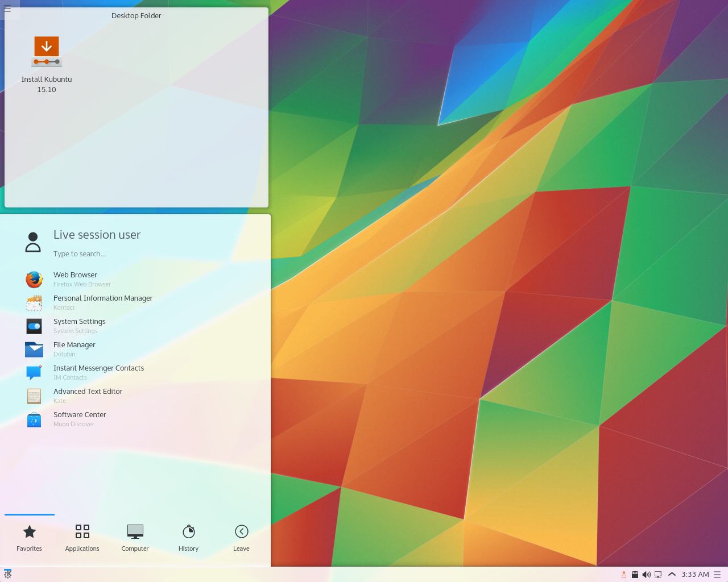This screenshot has height=582, width=728.
Task: Click the 'IM Contacts' subtitle text
Action: tap(70, 377)
